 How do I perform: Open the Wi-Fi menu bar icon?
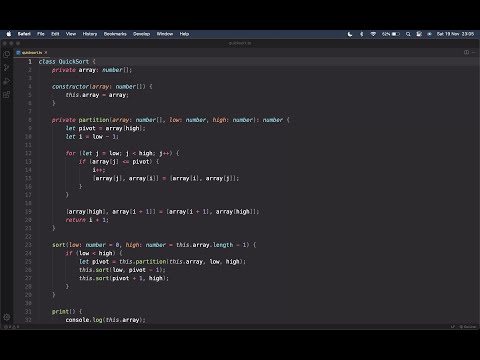[x=373, y=34]
